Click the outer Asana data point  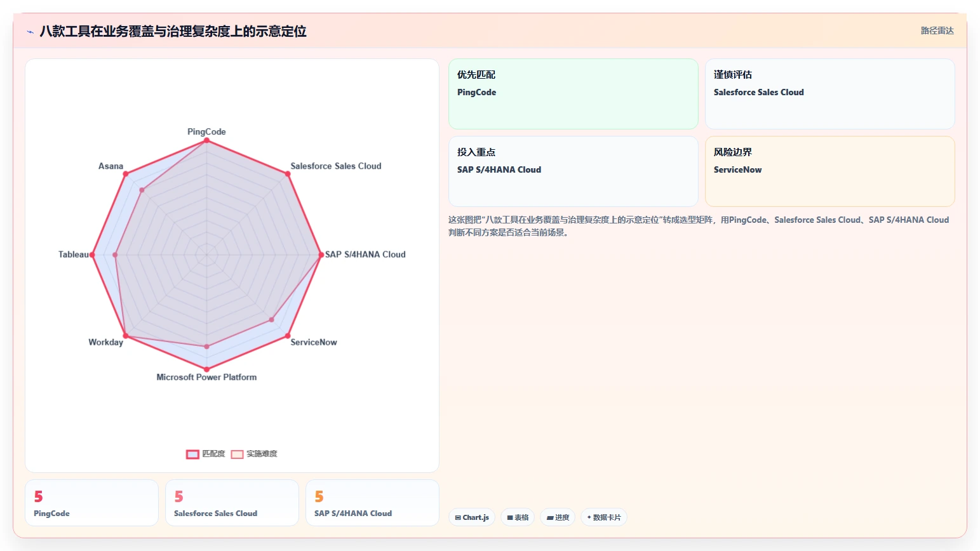coord(126,174)
